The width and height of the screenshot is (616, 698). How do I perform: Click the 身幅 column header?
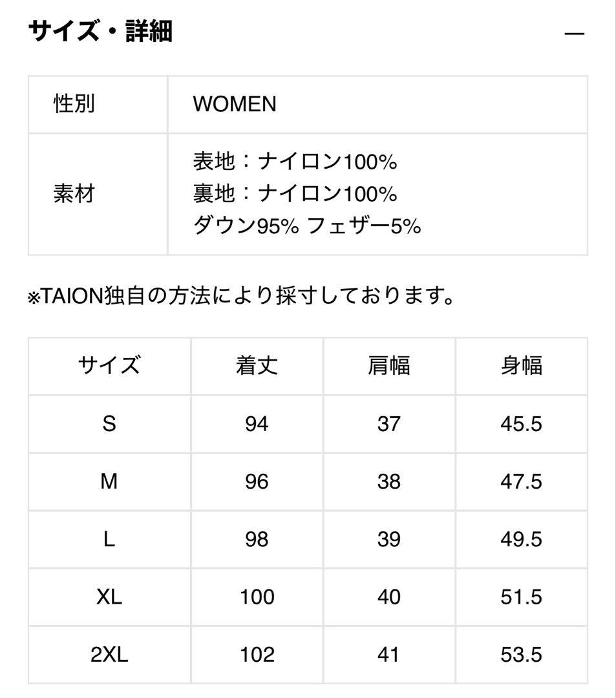[x=522, y=365]
